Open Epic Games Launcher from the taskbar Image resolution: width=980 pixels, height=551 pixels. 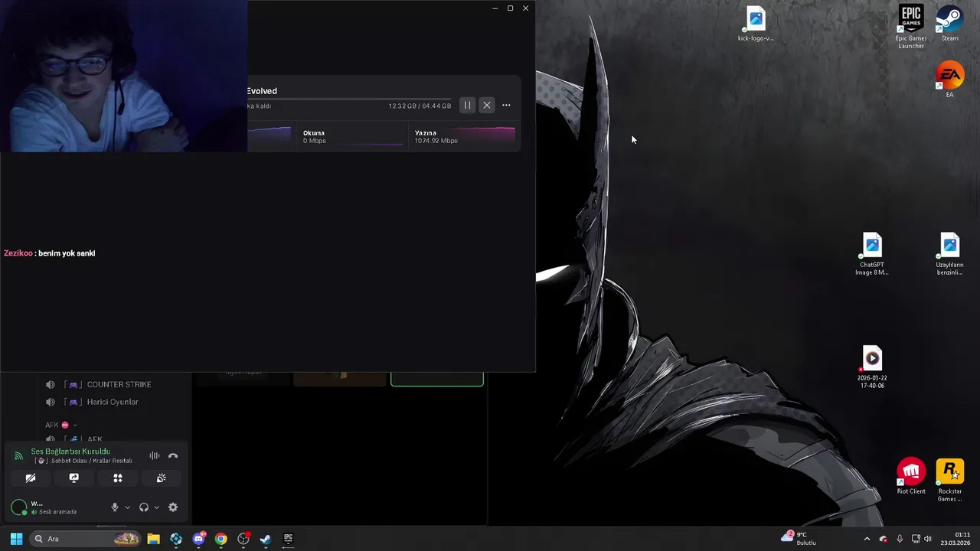(x=288, y=539)
